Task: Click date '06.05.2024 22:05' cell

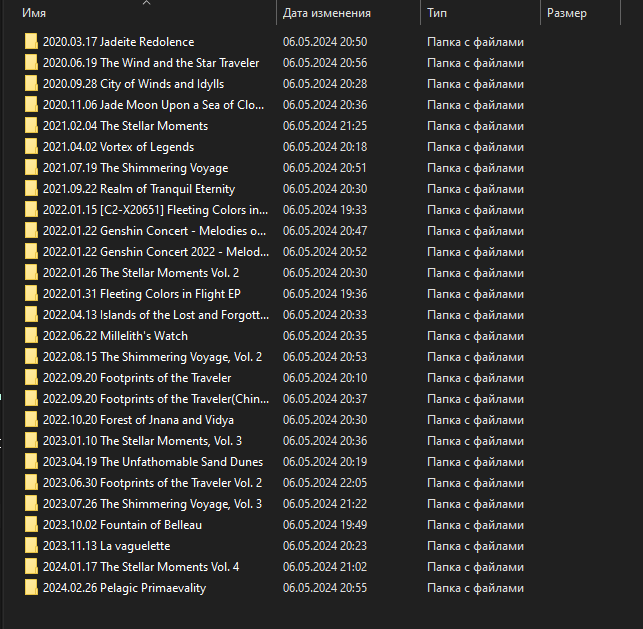Action: pos(325,483)
